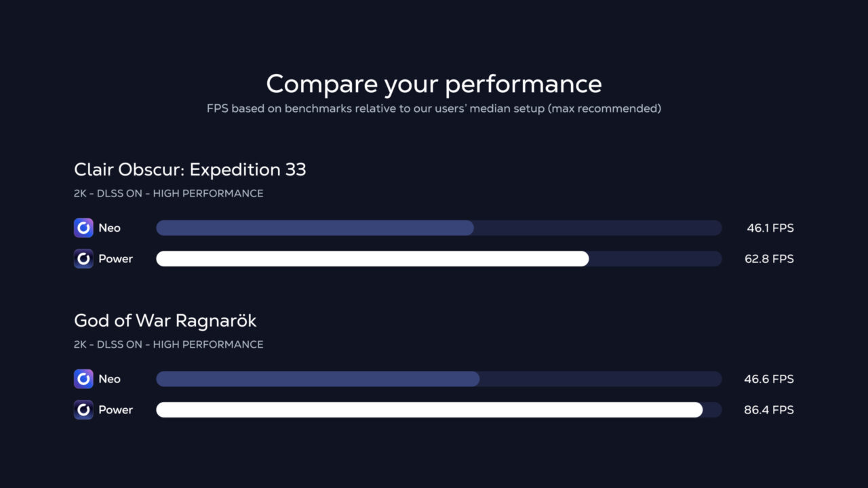The image size is (868, 488).
Task: Select the 46.1 FPS value
Action: [770, 228]
